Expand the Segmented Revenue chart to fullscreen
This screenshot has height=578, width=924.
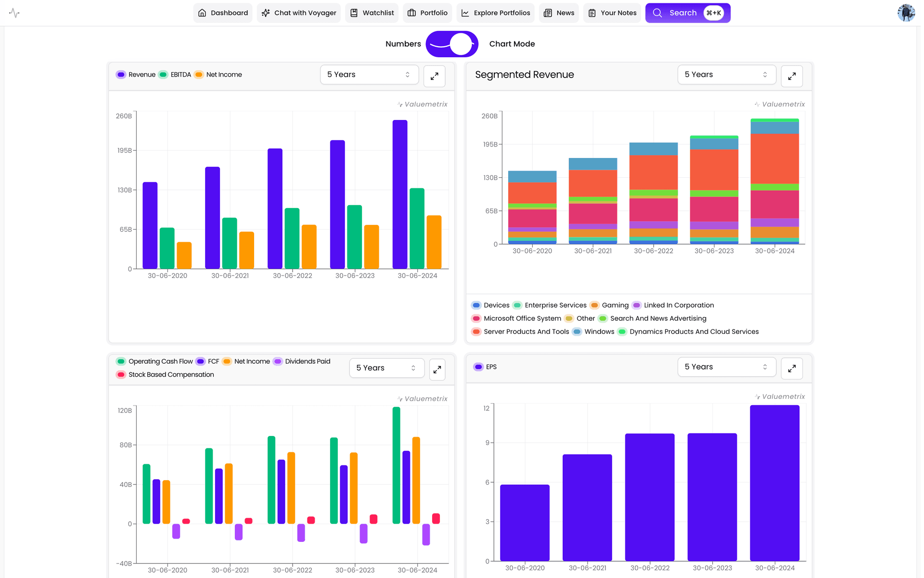[x=792, y=76]
